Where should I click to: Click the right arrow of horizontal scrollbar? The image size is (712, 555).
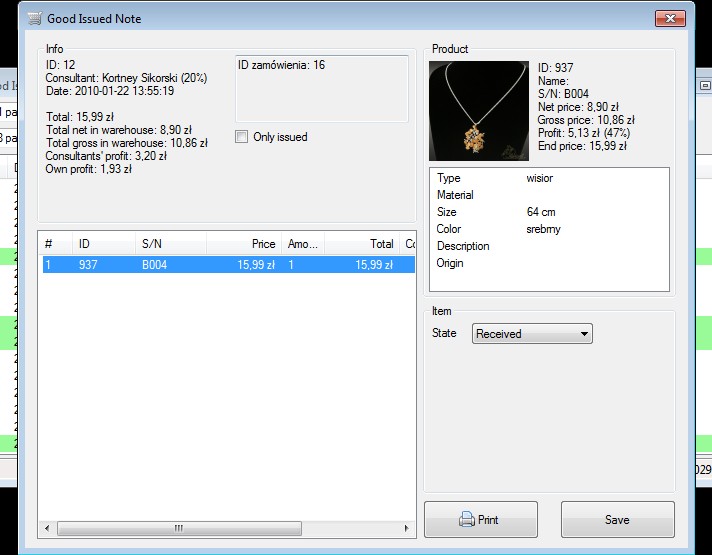coord(406,528)
